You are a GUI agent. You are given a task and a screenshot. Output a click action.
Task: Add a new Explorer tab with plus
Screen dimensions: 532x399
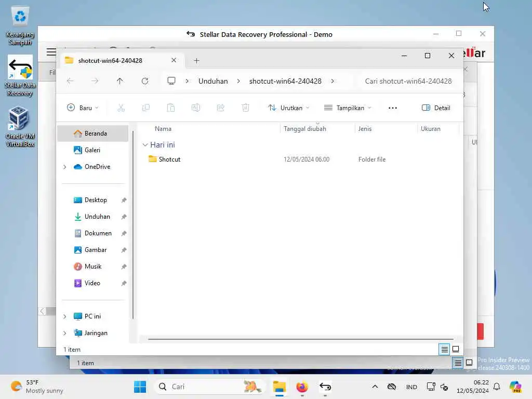(x=196, y=61)
